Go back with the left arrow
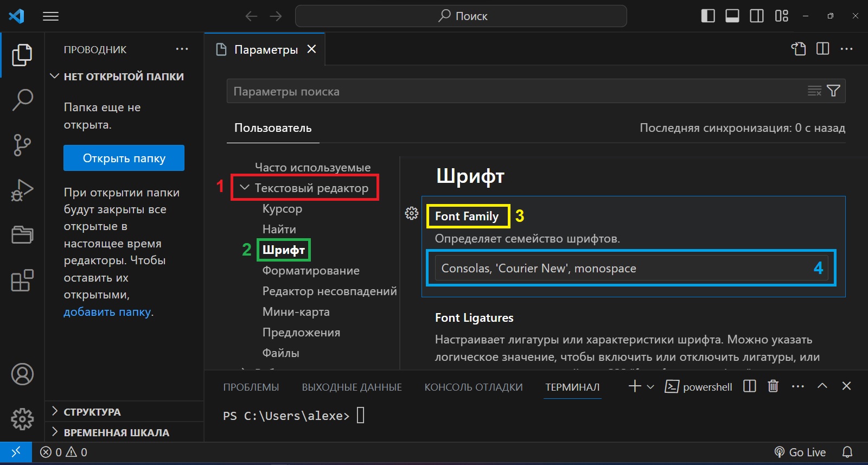This screenshot has height=465, width=868. pos(251,16)
